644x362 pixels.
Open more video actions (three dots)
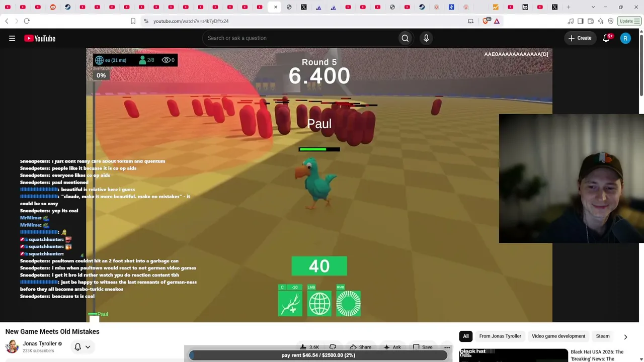tap(447, 347)
